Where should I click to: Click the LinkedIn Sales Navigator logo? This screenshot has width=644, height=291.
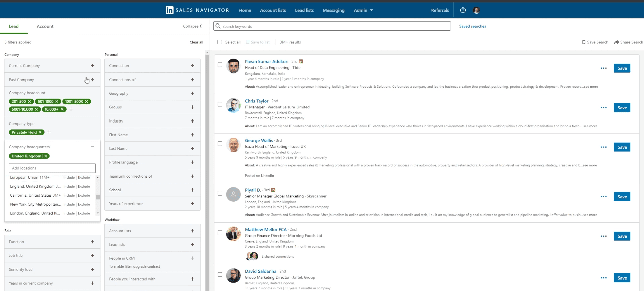pos(197,10)
